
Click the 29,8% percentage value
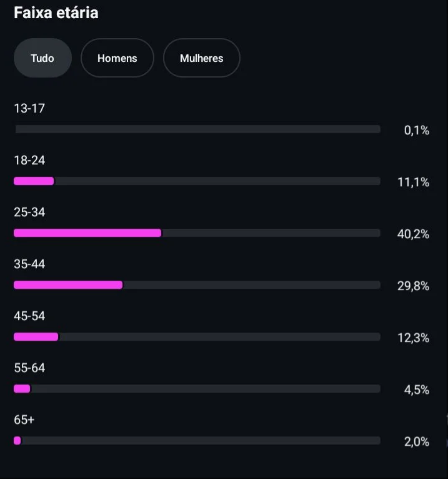click(413, 286)
